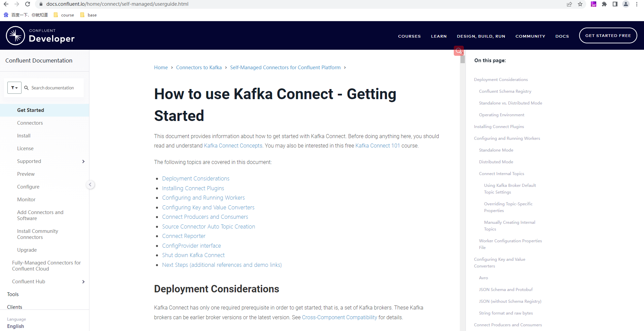
Task: Select Monitor in the sidebar
Action: 26,200
